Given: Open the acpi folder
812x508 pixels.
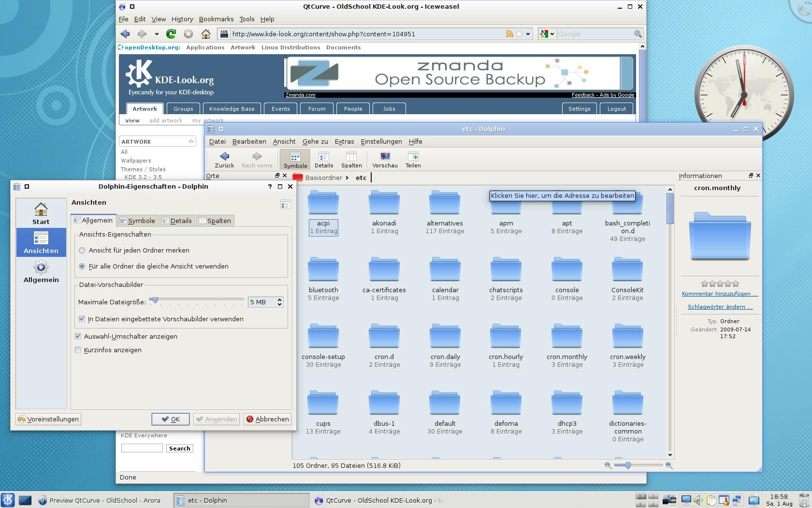Looking at the screenshot, I should [323, 213].
